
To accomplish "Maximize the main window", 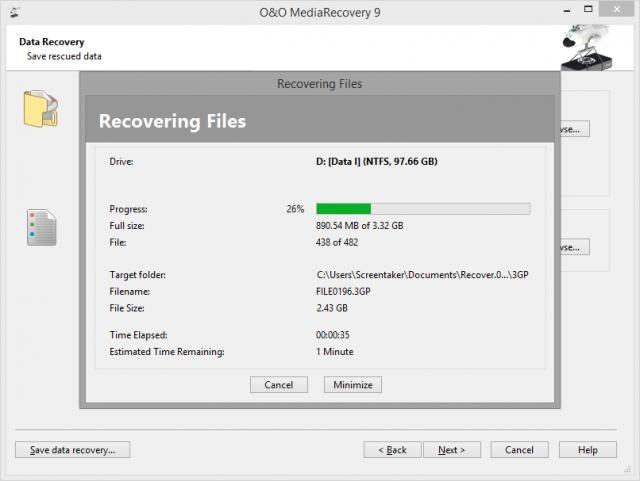I will click(588, 9).
